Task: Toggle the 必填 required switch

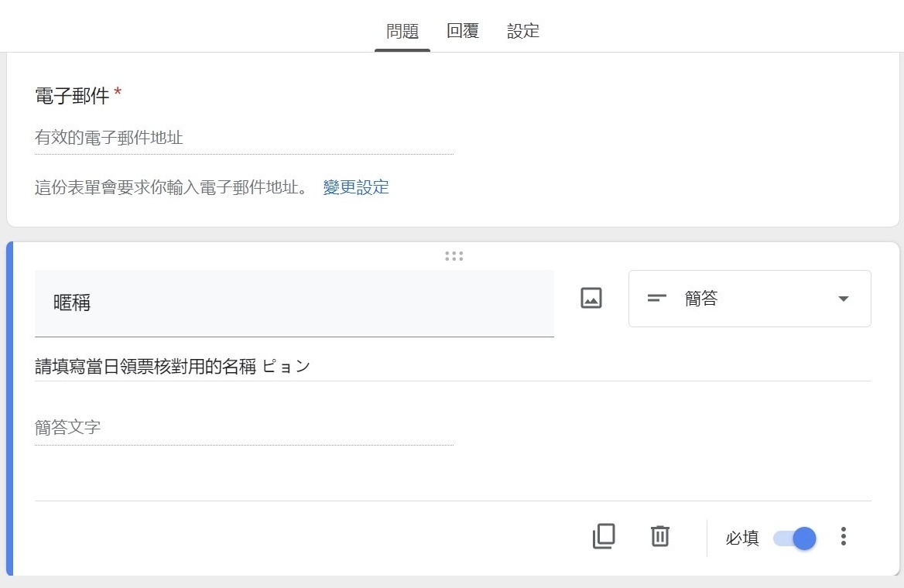Action: coord(794,538)
